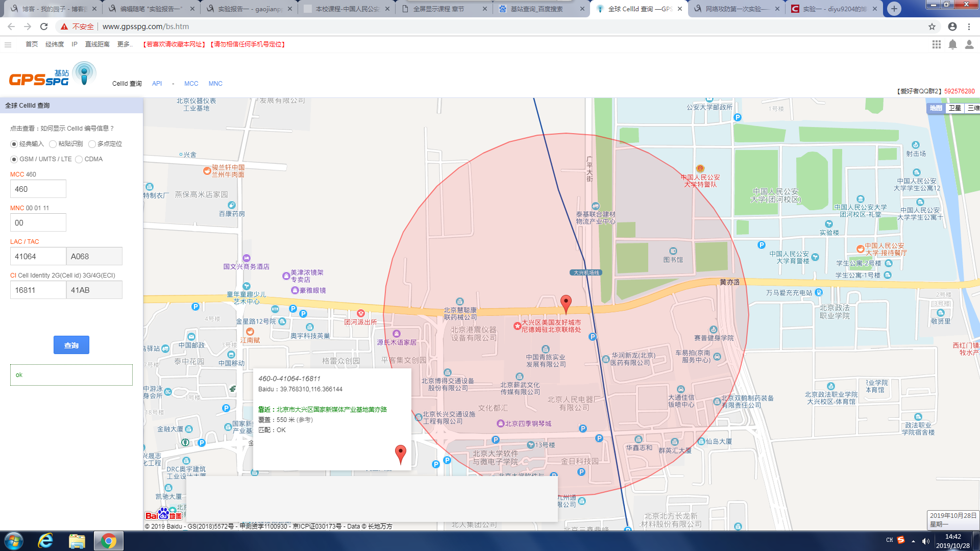
Task: Select the 粘贴识别 radio option
Action: [53, 144]
